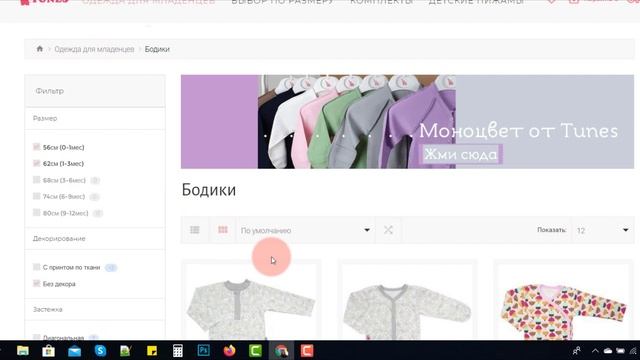Screen dimensions: 640x360
Task: Collapse the 'Застежка' filter section
Action: 95,309
